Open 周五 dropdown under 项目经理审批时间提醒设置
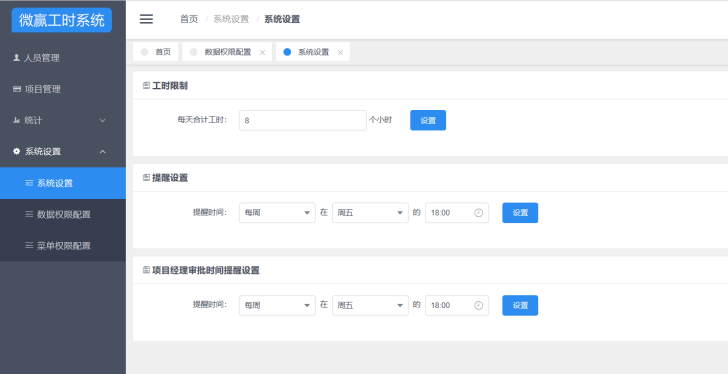 click(370, 305)
